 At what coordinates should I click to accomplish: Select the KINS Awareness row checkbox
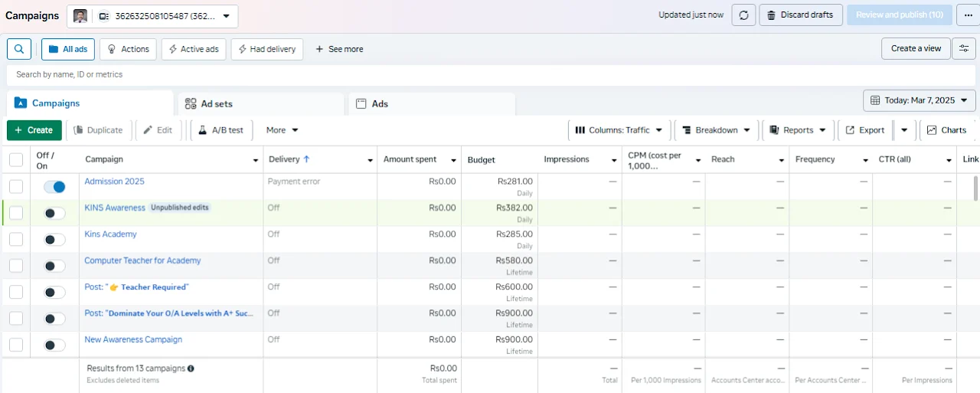tap(16, 213)
